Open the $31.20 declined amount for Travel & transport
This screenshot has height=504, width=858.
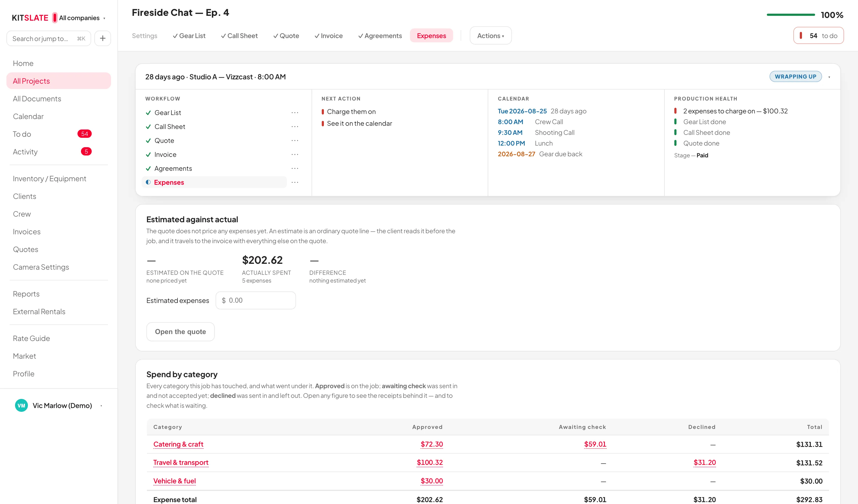tap(704, 462)
